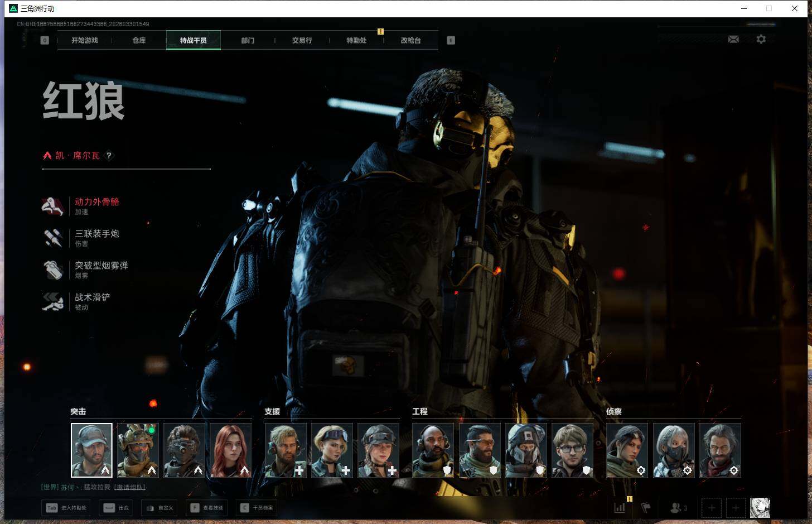Open the 交易行 tab
Image resolution: width=812 pixels, height=524 pixels.
(x=302, y=40)
